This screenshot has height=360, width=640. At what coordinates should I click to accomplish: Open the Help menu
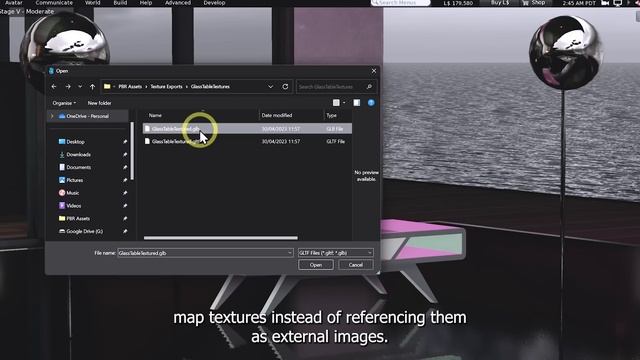pos(146,2)
